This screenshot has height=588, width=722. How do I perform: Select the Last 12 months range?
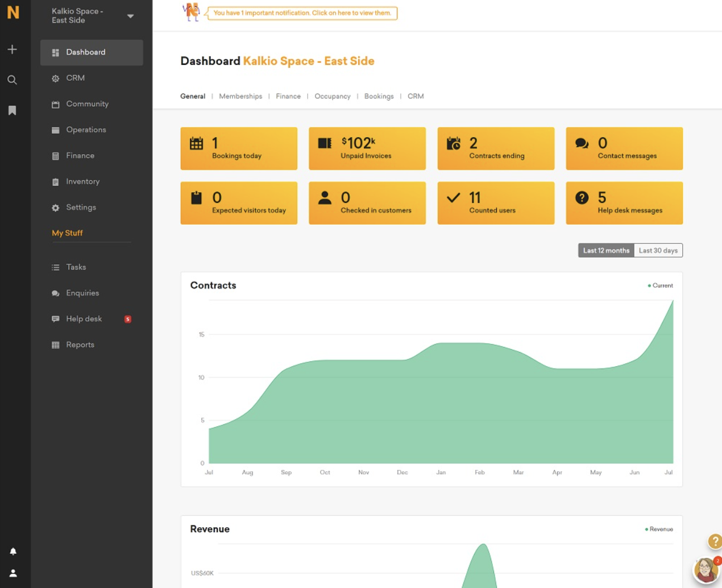point(606,250)
